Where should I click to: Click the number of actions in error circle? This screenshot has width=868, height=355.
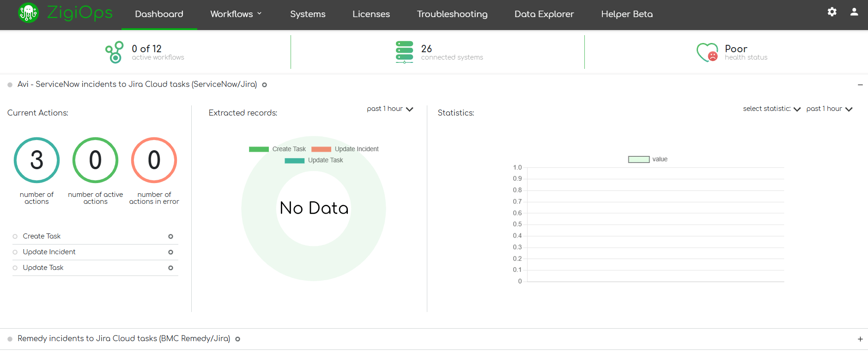pyautogui.click(x=154, y=160)
